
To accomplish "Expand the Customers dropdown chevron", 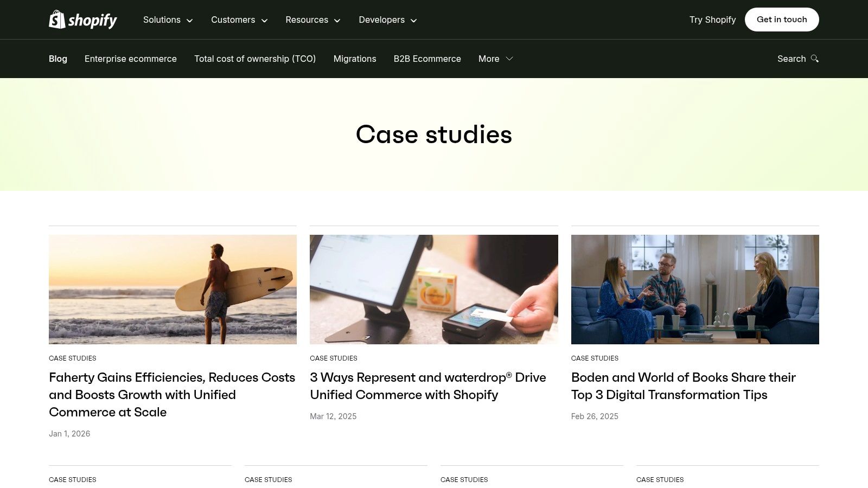I will click(264, 21).
